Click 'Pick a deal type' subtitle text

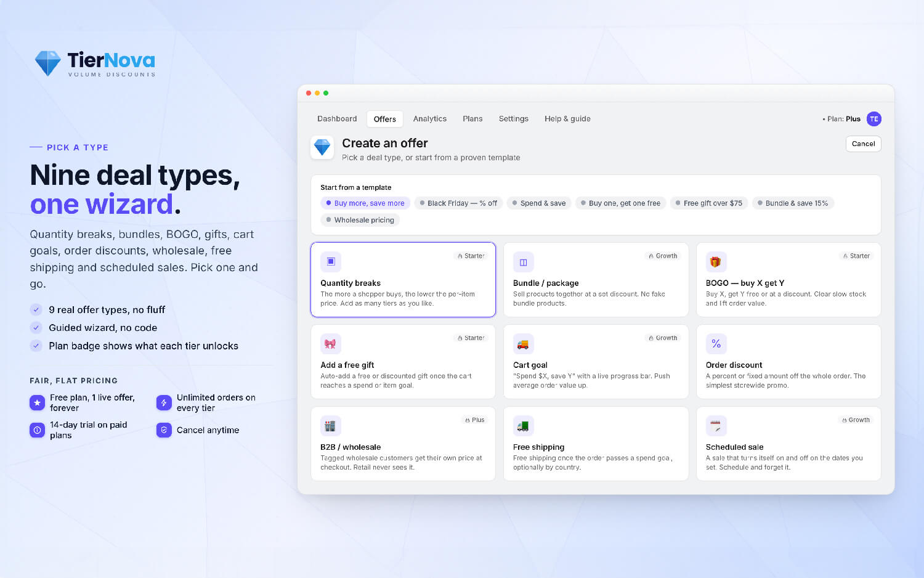[431, 158]
